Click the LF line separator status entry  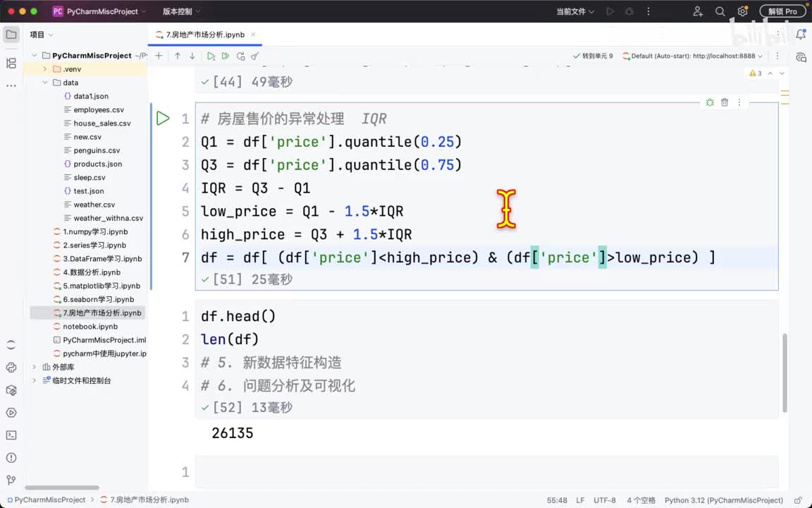coord(580,500)
